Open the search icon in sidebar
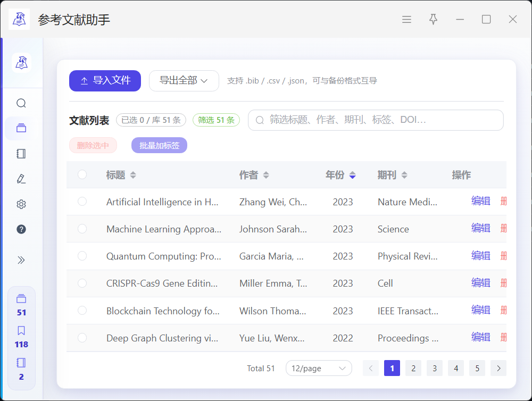 click(x=21, y=103)
